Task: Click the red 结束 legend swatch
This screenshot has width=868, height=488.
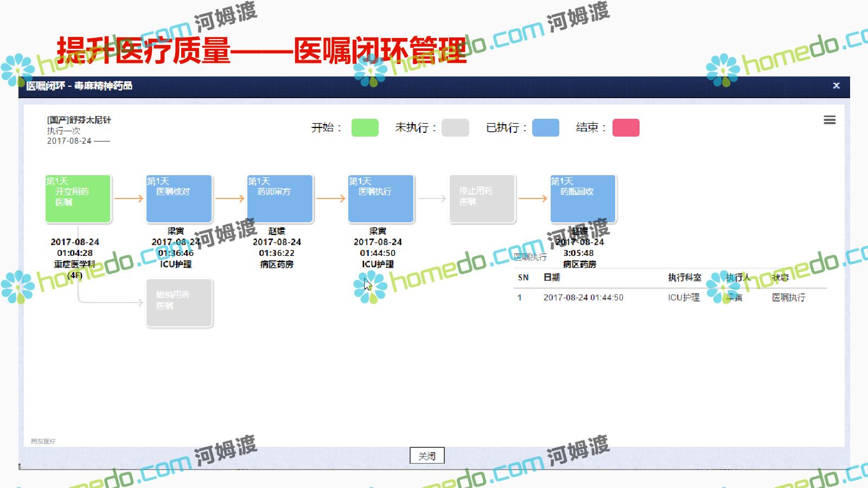Action: pos(626,128)
